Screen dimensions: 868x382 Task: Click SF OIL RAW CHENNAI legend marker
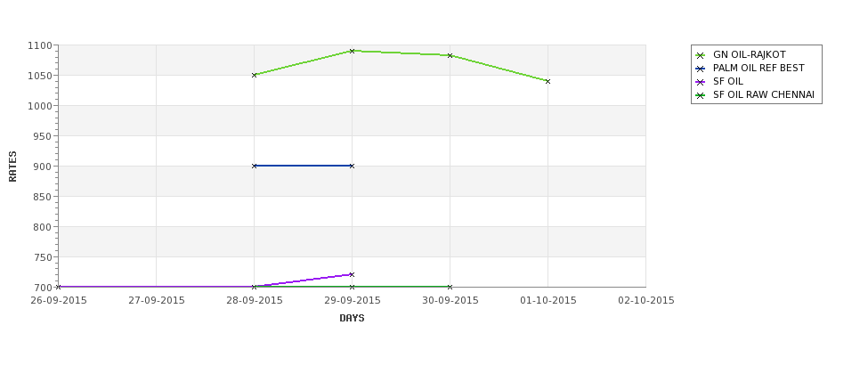tap(701, 95)
